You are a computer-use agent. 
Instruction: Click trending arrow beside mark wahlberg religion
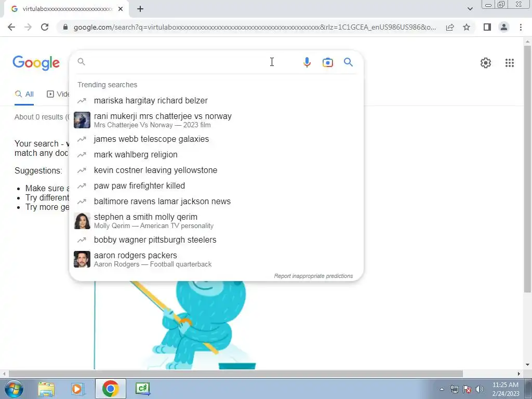pos(82,155)
